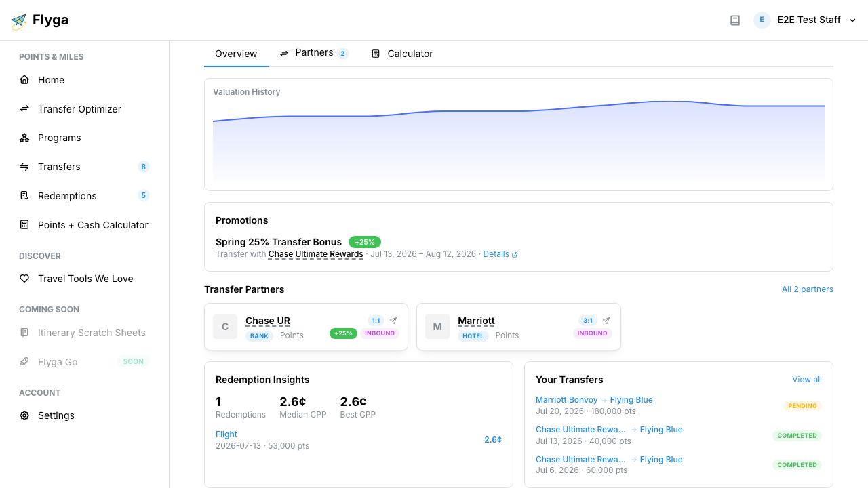This screenshot has width=868, height=488.
Task: Click the Programs icon in sidebar
Action: tap(24, 138)
